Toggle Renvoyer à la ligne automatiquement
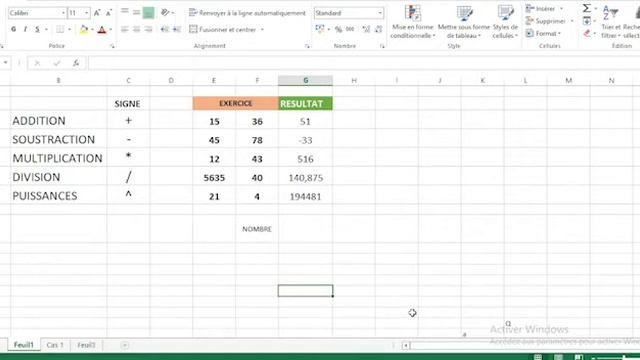 click(247, 13)
